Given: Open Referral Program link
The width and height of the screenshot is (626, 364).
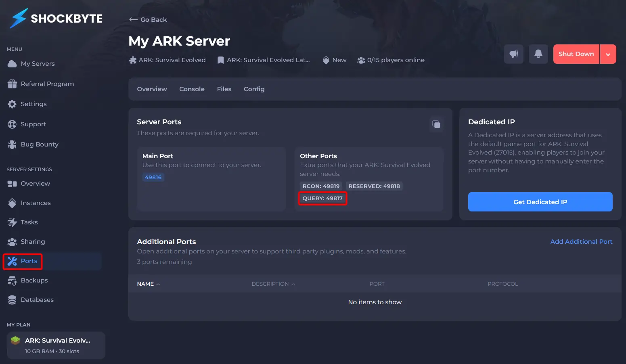Looking at the screenshot, I should [x=47, y=84].
